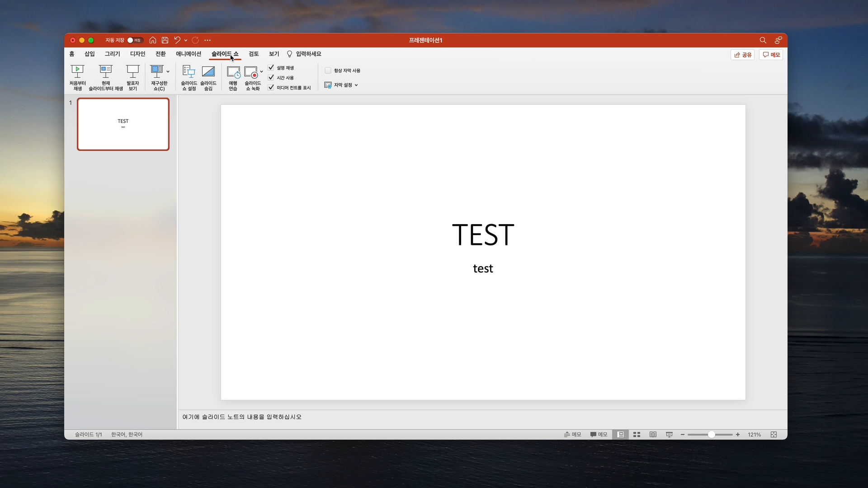Enable always use subtitles checkbox
This screenshot has height=488, width=868.
328,70
